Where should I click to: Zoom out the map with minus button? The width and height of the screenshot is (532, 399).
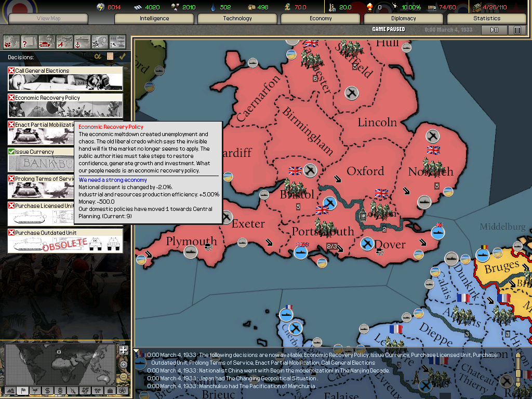click(124, 376)
